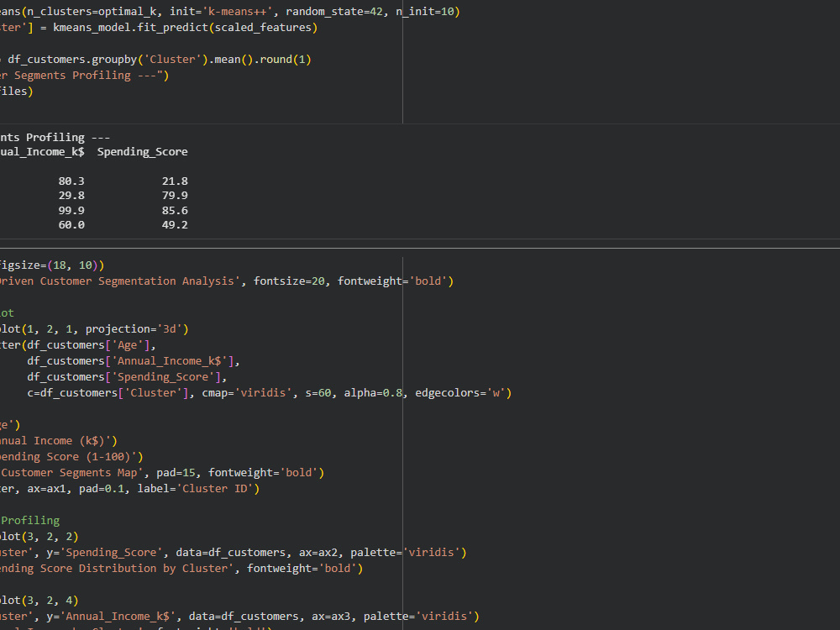840x630 pixels.
Task: Click the init='k-means++' string
Action: (x=221, y=11)
